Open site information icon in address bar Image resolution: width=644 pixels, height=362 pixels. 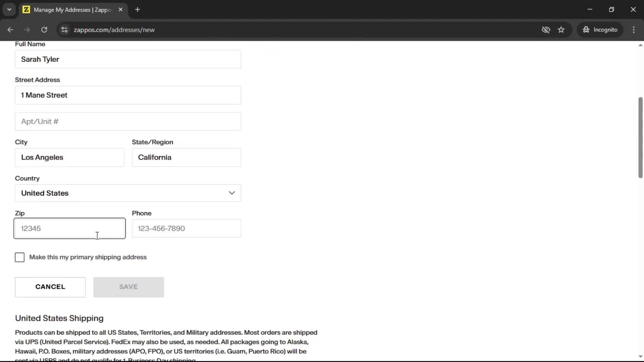(64, 30)
